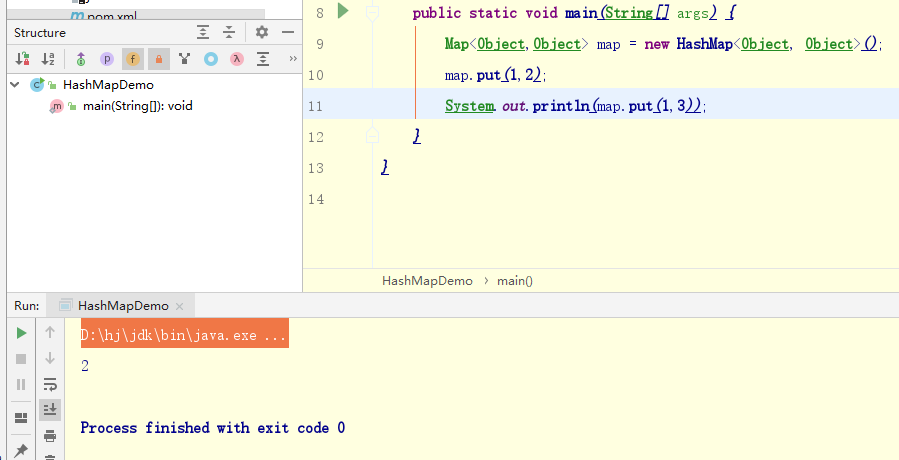Screen dimensions: 899x460
Task: Click Up the Stack Trace arrow
Action: [50, 332]
